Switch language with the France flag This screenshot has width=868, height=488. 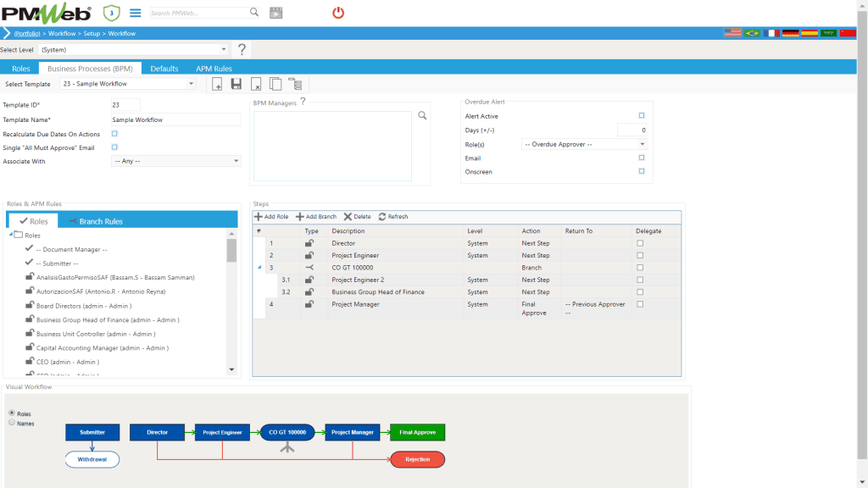771,33
